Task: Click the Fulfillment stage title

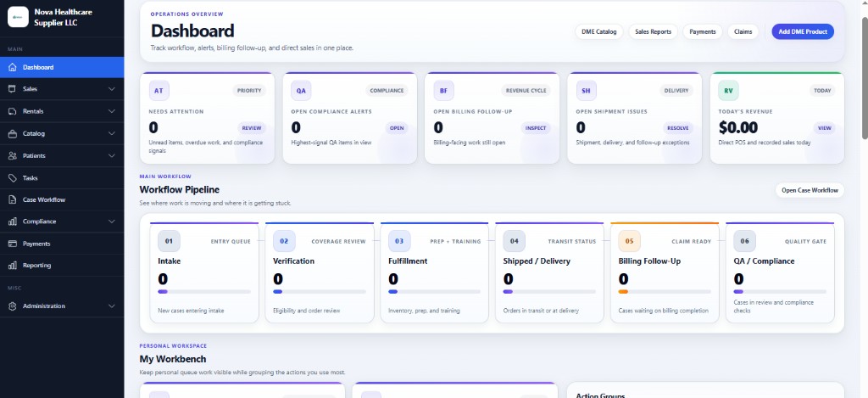Action: 408,261
